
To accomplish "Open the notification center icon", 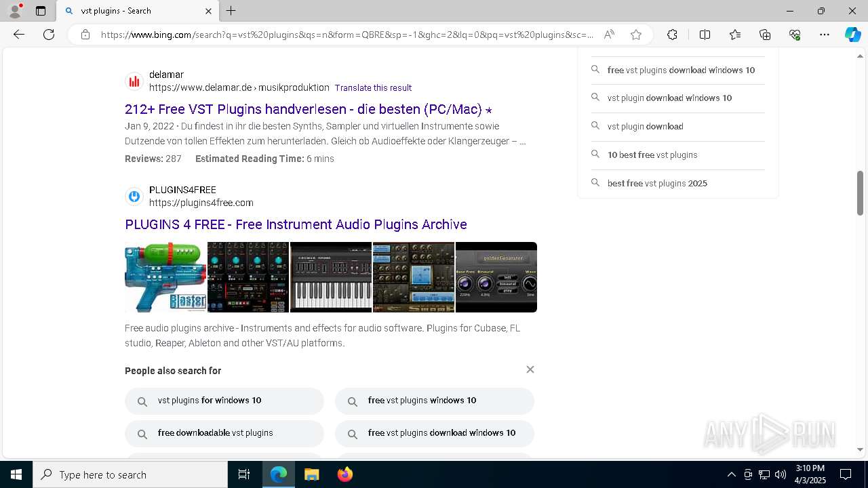I will click(x=846, y=474).
